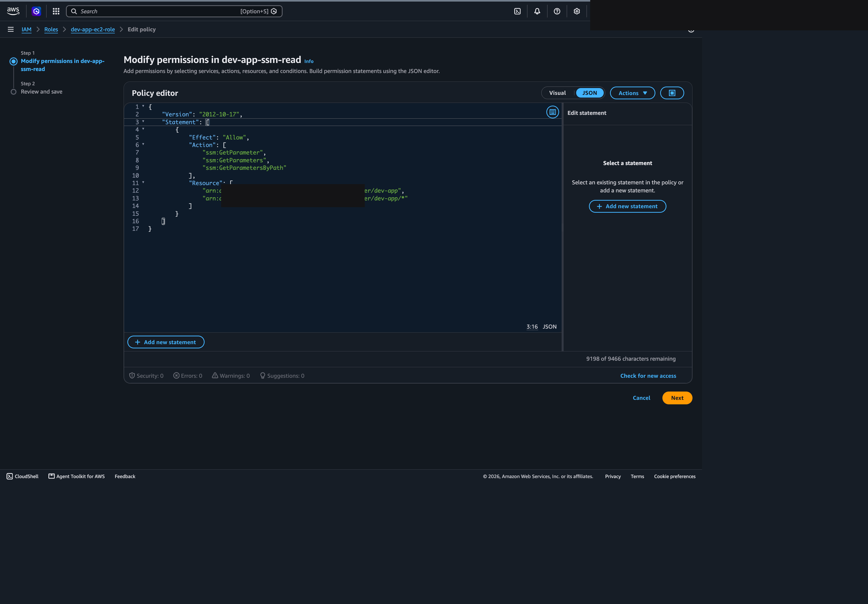
Task: Toggle the side navigation hamburger menu
Action: [11, 30]
